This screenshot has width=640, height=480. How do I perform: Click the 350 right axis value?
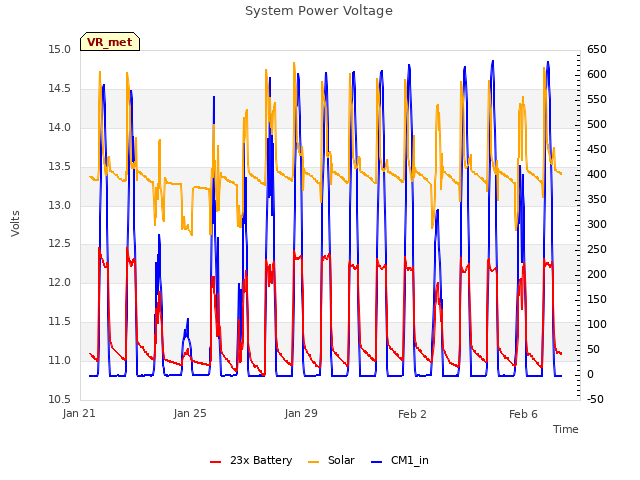coord(597,199)
